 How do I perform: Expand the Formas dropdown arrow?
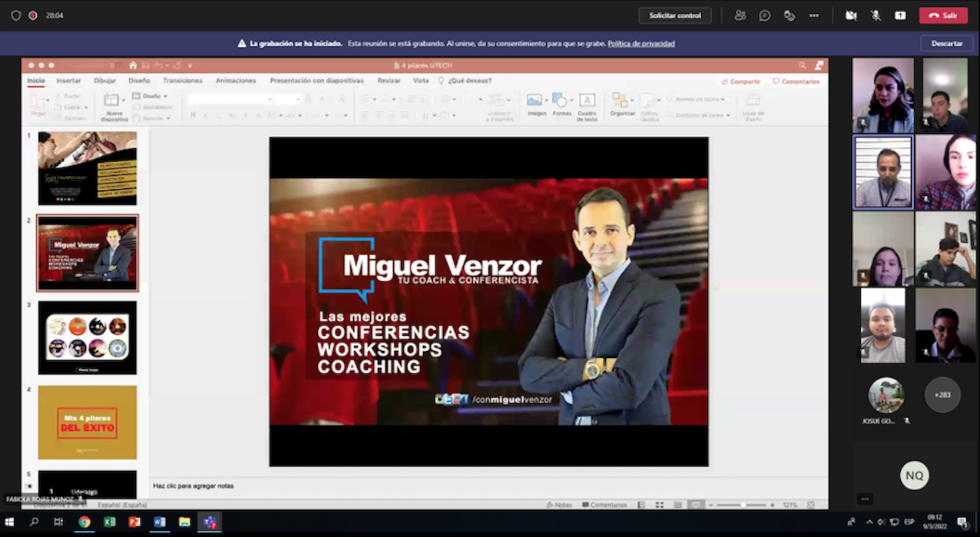[571, 101]
